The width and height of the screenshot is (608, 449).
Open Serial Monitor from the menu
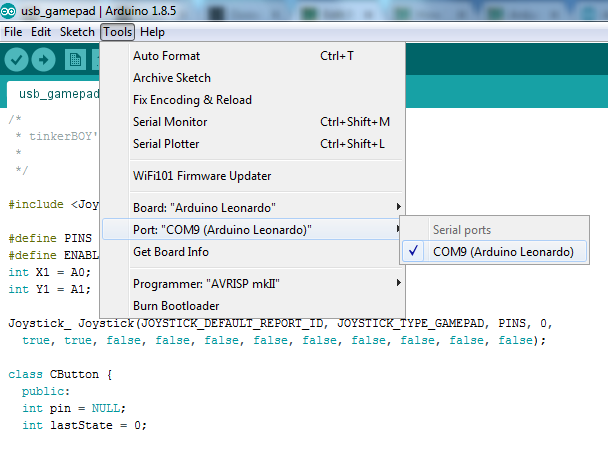252,122
